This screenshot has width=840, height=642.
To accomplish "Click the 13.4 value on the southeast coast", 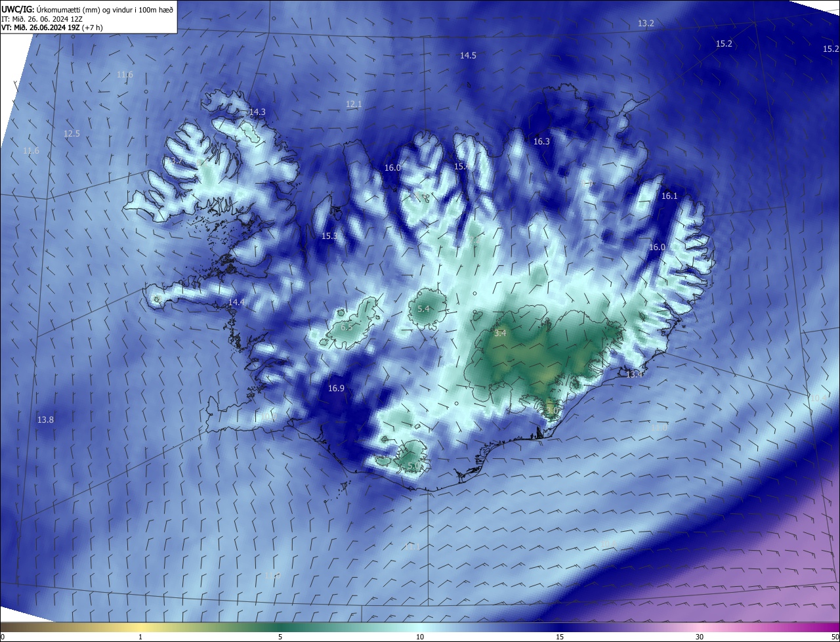I will tap(635, 375).
